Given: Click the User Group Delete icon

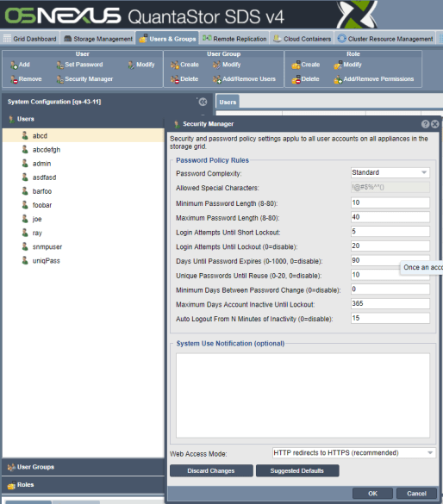Looking at the screenshot, I should pos(175,79).
